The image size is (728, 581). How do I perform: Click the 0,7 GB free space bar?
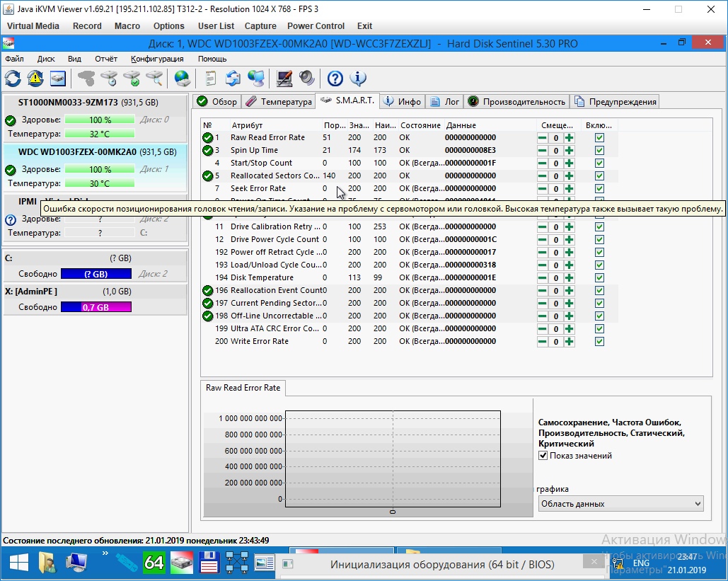[96, 307]
